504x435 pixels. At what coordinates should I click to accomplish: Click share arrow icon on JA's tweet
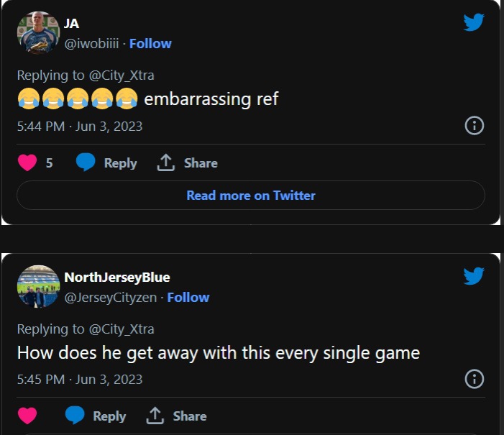click(166, 163)
